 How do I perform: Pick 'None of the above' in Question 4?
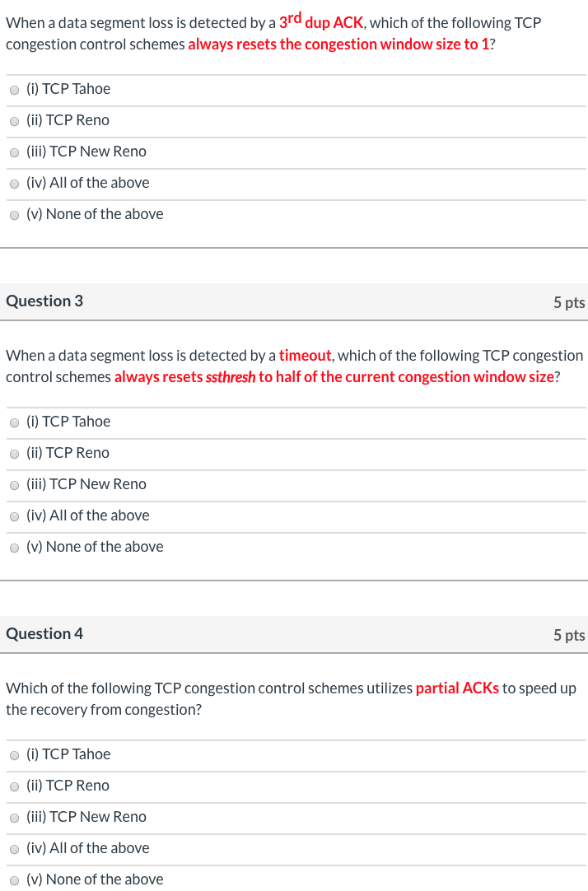[x=14, y=879]
